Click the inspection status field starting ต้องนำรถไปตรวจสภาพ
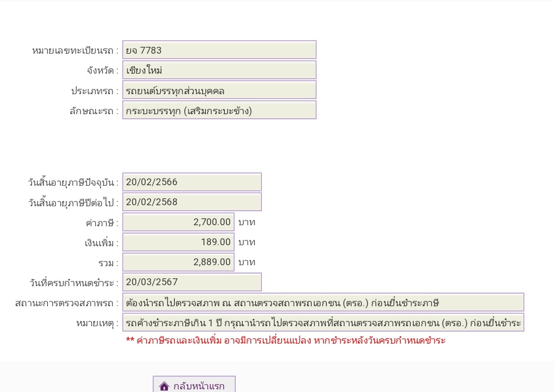This screenshot has width=554, height=392. [323, 303]
